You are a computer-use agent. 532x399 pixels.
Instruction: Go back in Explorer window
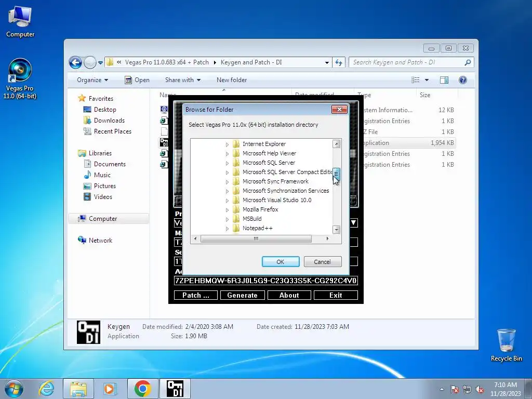point(75,62)
